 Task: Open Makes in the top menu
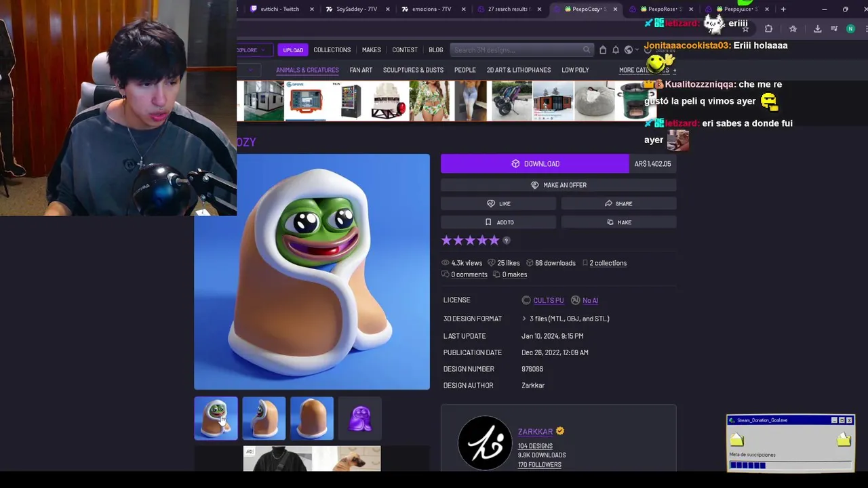(372, 49)
